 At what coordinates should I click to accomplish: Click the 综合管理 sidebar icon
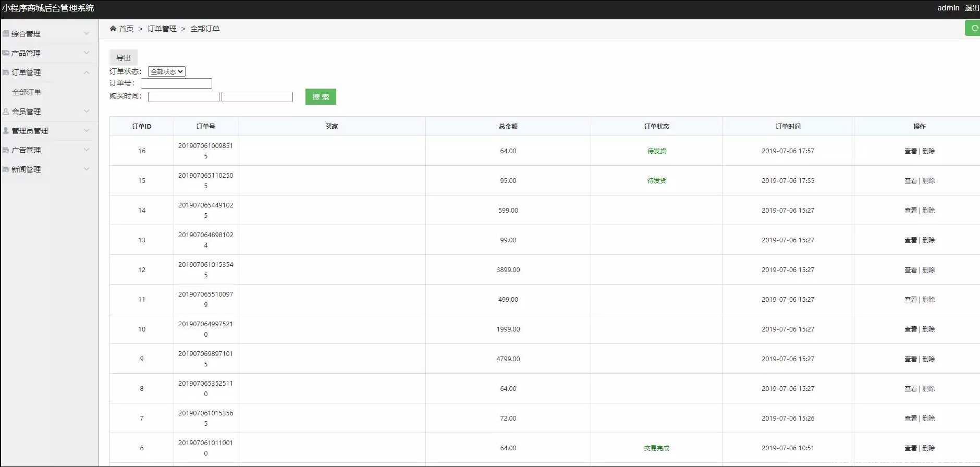tap(6, 34)
